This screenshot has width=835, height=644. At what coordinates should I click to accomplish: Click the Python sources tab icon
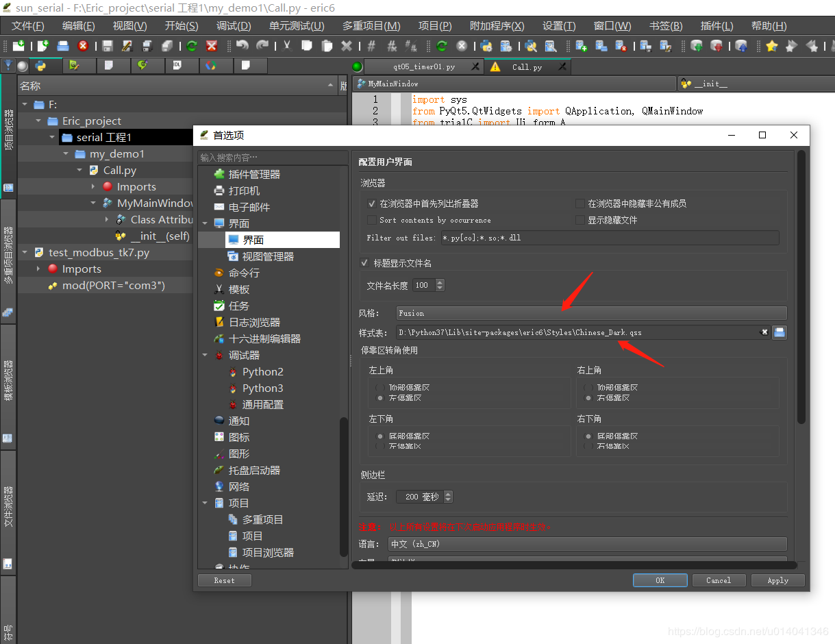pyautogui.click(x=40, y=66)
